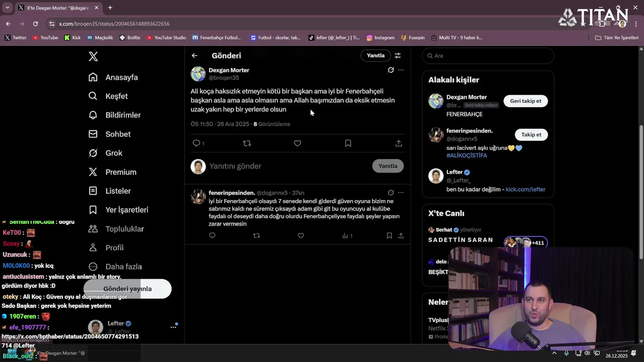Click Takip et for fenerinpesinden
This screenshot has width=644, height=362.
531,135
